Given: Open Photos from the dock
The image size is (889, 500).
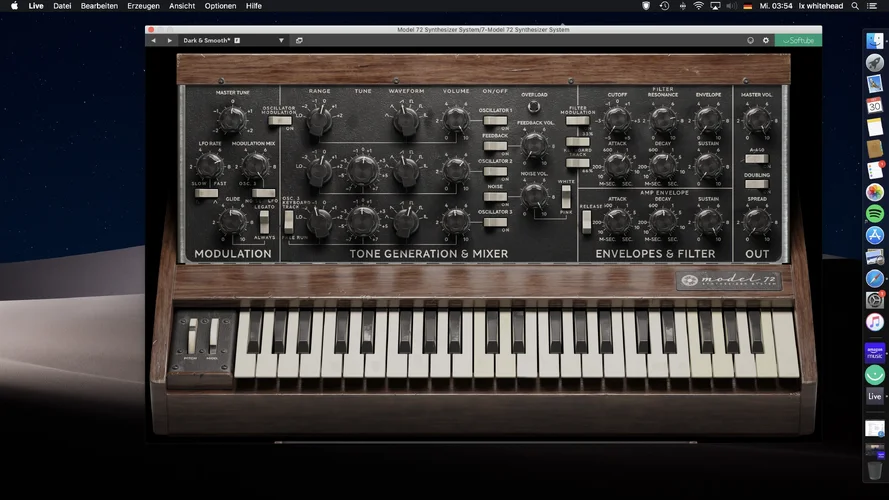Looking at the screenshot, I should (875, 192).
